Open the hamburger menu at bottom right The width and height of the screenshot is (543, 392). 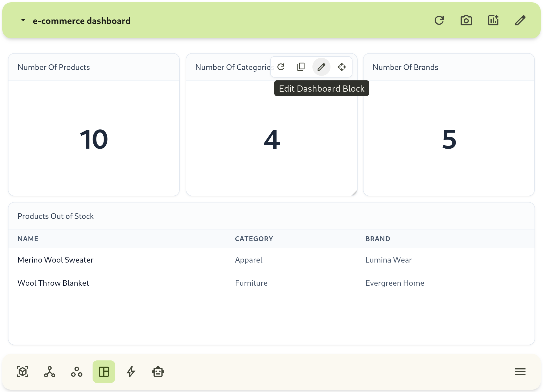[520, 372]
